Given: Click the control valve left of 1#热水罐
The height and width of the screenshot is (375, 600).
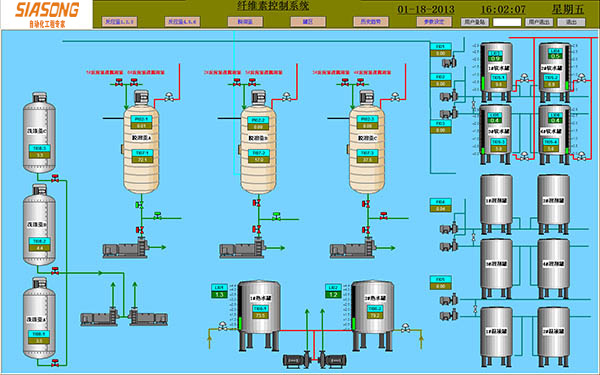Looking at the screenshot, I should 222,326.
